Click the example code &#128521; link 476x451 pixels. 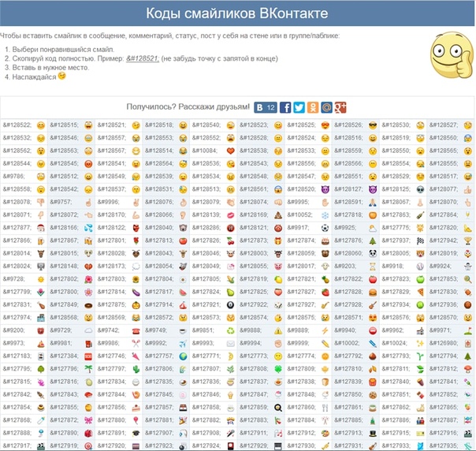143,58
